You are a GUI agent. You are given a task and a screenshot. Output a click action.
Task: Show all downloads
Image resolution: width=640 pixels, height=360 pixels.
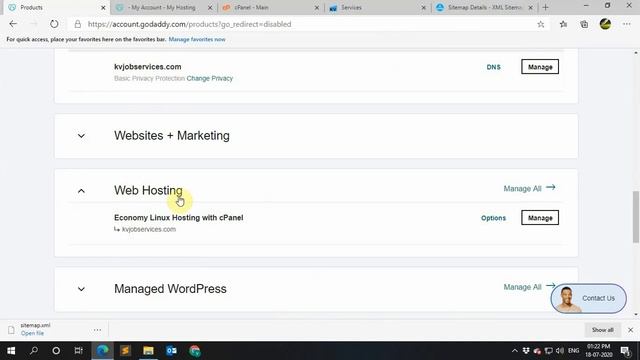coord(602,330)
